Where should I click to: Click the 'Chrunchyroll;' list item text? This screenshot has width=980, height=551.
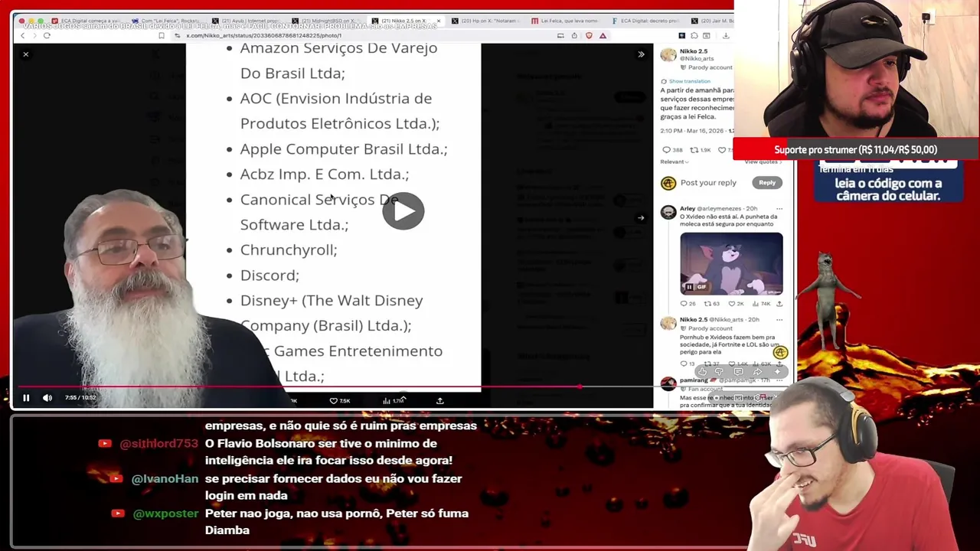tap(289, 250)
